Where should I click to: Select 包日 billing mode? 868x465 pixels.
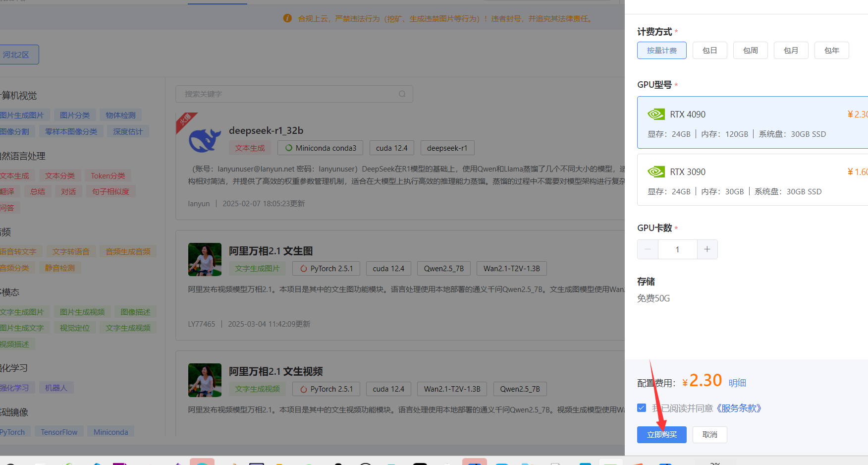point(710,51)
